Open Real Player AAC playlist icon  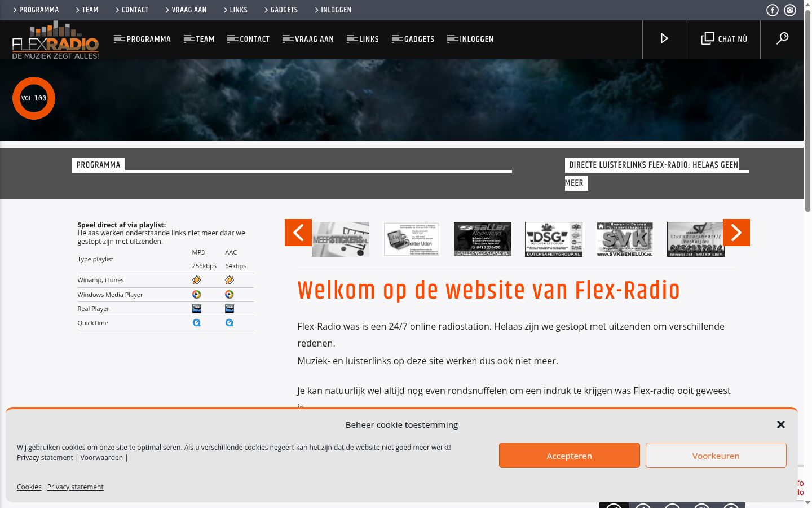[x=230, y=309]
